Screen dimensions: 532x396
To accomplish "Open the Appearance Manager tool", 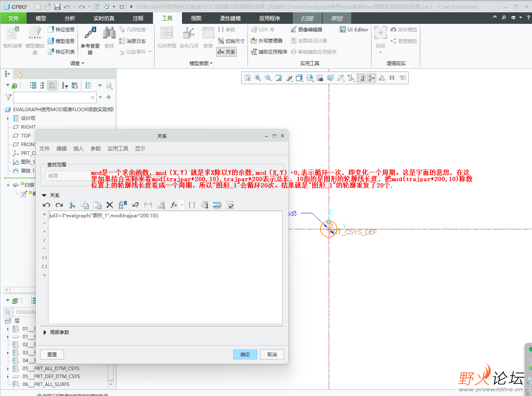I will (x=267, y=41).
